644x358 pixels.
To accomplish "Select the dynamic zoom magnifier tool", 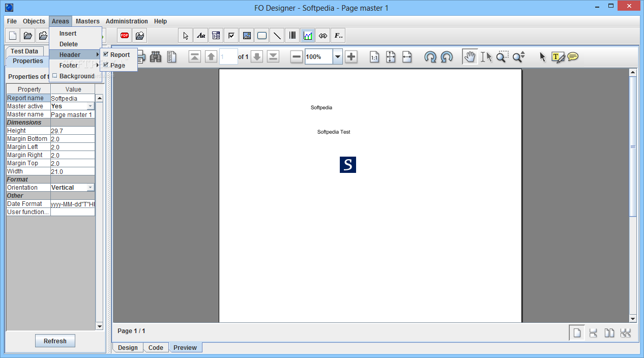I will (x=518, y=57).
